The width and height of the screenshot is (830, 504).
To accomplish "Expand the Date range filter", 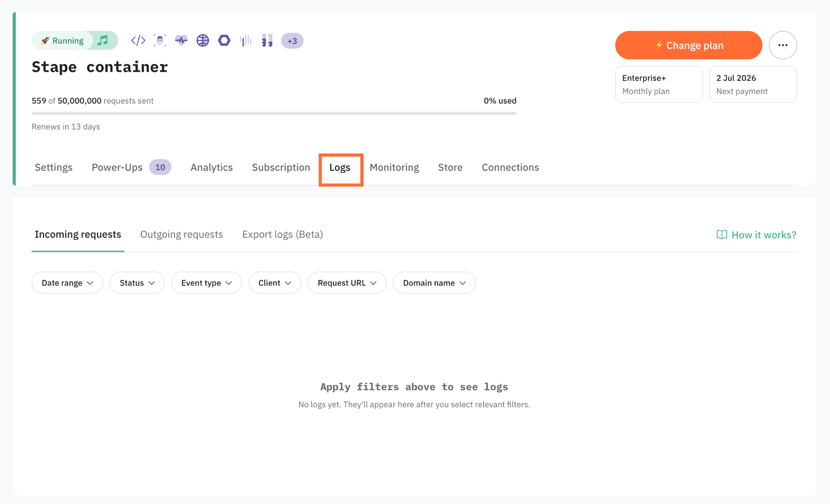I will pos(67,283).
